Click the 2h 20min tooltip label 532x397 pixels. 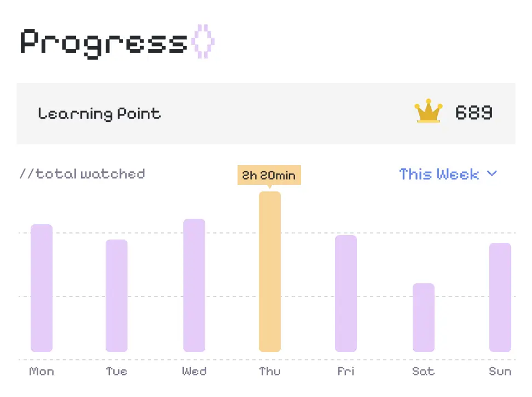(x=269, y=176)
